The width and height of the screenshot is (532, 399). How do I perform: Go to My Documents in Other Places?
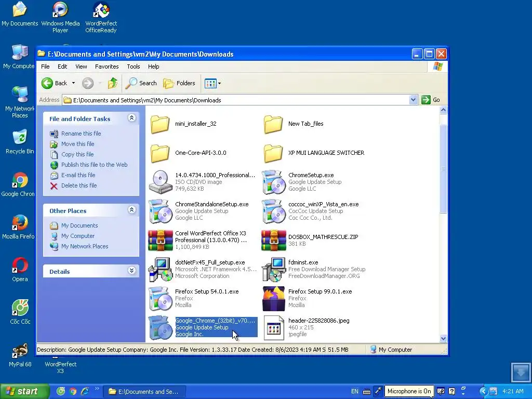coord(79,225)
